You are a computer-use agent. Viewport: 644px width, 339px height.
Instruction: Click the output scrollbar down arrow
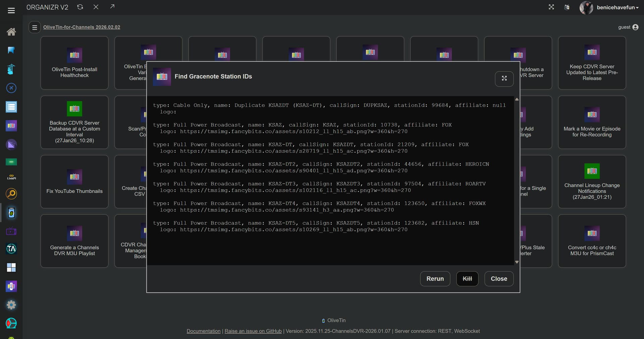517,262
